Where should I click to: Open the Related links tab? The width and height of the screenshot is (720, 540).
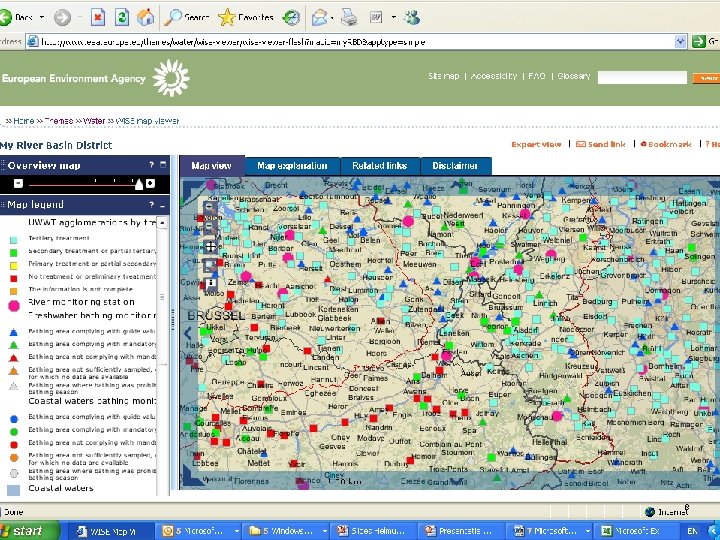tap(379, 166)
